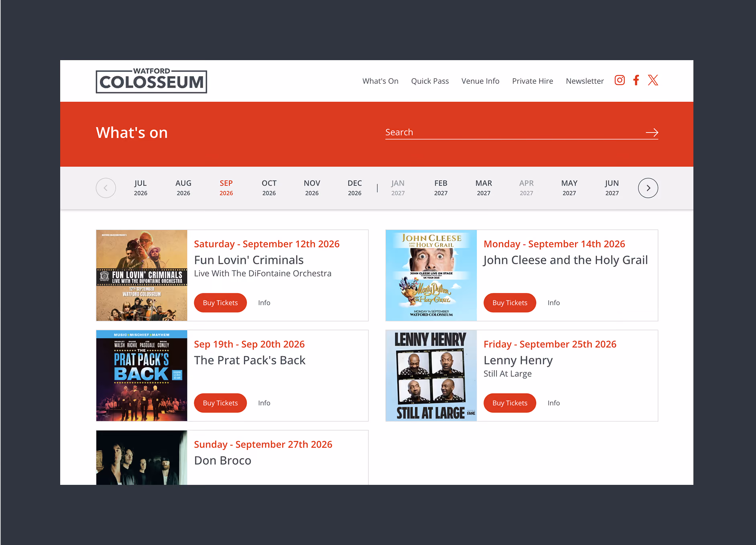This screenshot has width=756, height=545.
Task: Click 'Monday - September 14th 2026' date
Action: [554, 244]
